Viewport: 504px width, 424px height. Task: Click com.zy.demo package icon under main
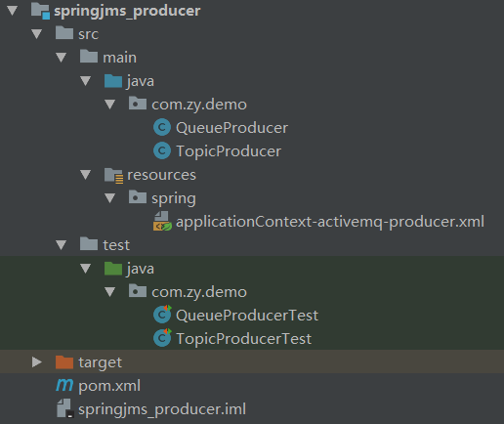(x=138, y=104)
